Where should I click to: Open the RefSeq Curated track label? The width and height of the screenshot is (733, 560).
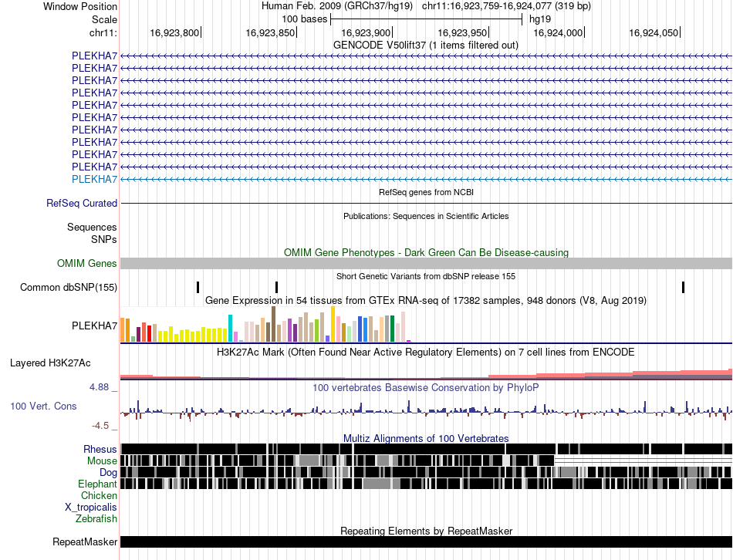[82, 204]
